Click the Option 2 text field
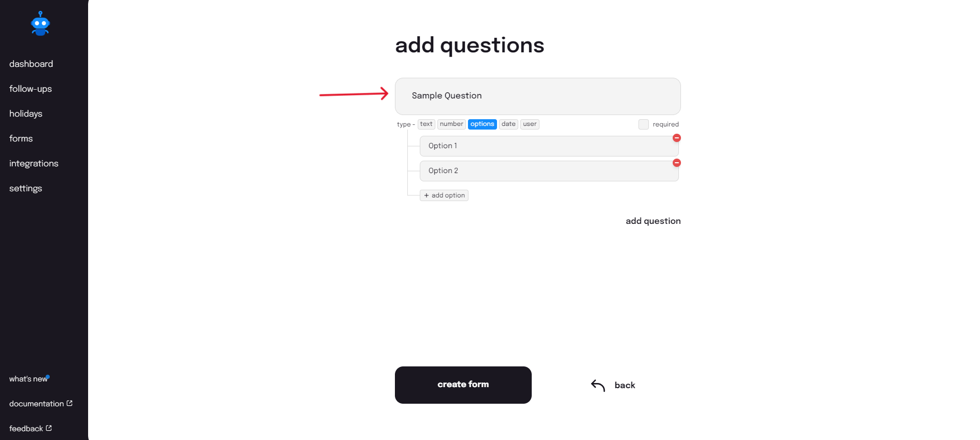 pos(548,171)
